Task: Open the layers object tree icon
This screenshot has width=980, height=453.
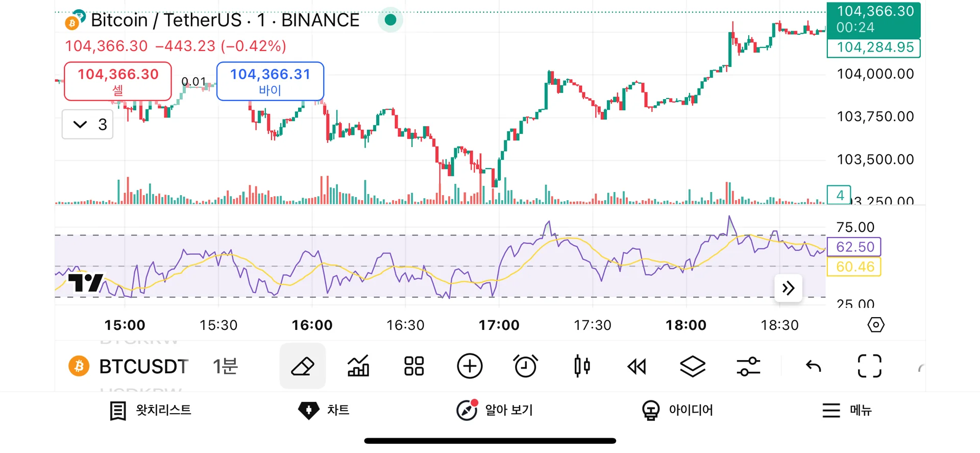Action: pos(693,366)
